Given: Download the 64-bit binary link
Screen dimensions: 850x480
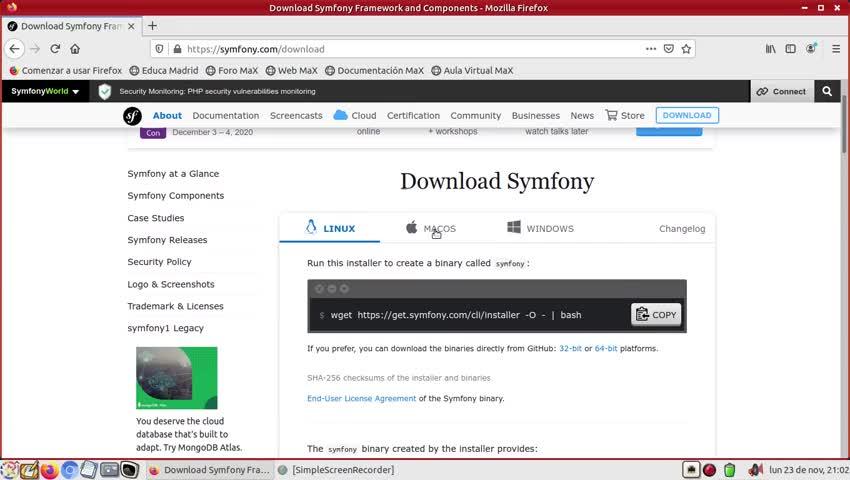Looking at the screenshot, I should [606, 348].
